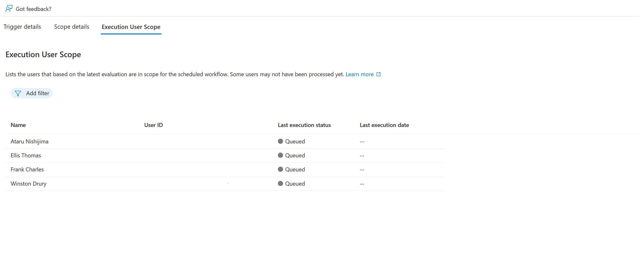This screenshot has height=263, width=644.
Task: Select the row for Ataru Nishijima
Action: 29,141
